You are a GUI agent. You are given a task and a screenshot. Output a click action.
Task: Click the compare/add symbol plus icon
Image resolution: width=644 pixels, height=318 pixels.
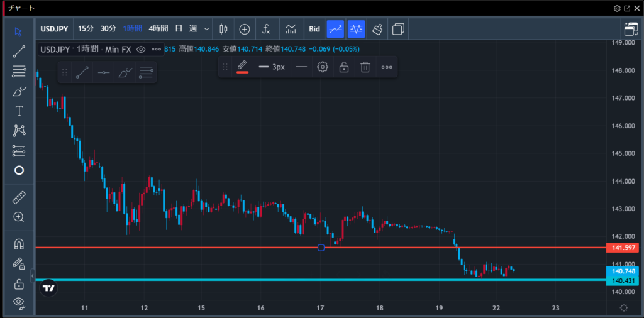pos(245,29)
